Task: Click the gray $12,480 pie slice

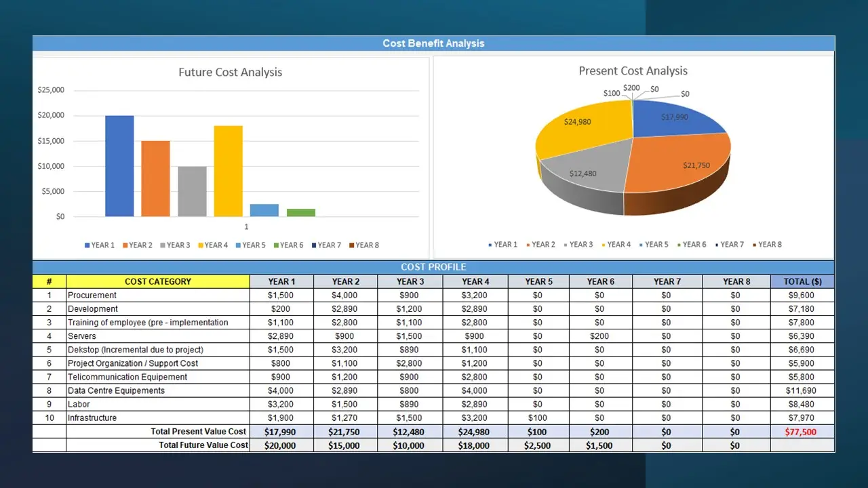Action: coord(583,171)
